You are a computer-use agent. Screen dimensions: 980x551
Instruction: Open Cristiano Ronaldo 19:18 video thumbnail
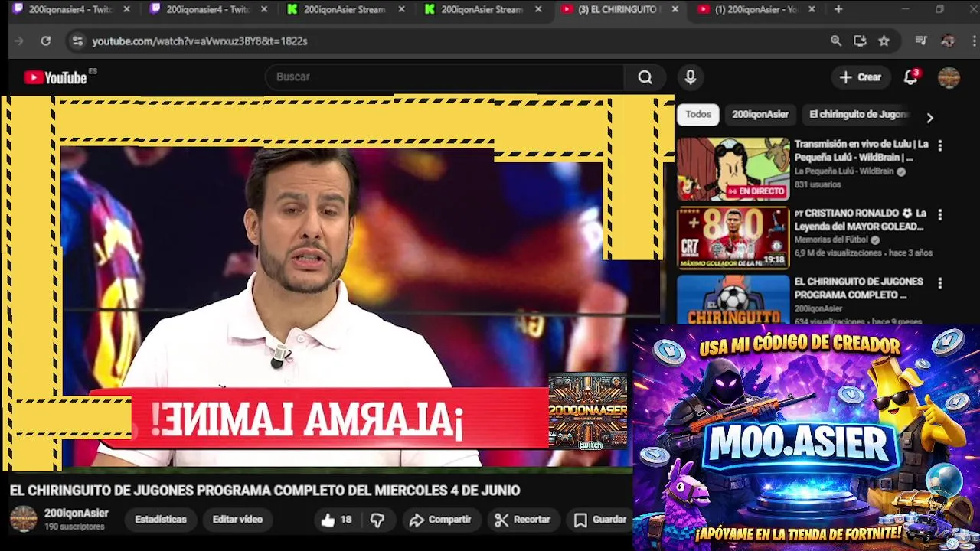coord(733,238)
